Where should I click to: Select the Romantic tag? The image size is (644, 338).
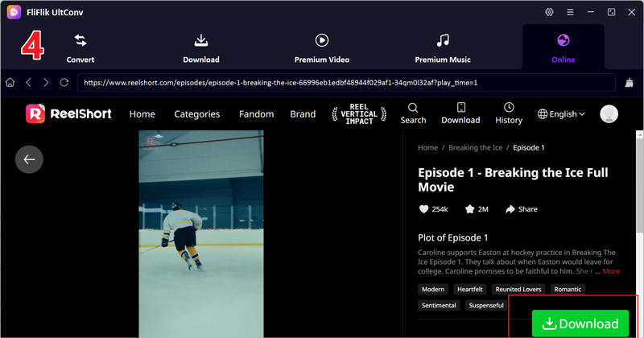click(x=568, y=289)
